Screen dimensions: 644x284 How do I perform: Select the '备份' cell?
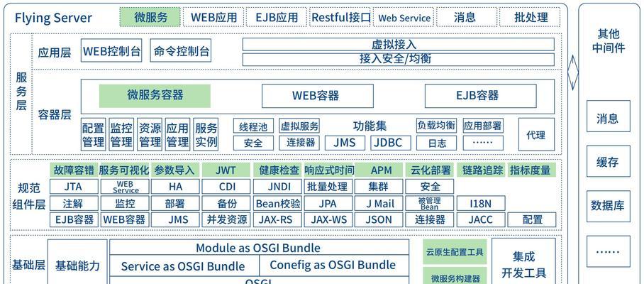(x=226, y=204)
